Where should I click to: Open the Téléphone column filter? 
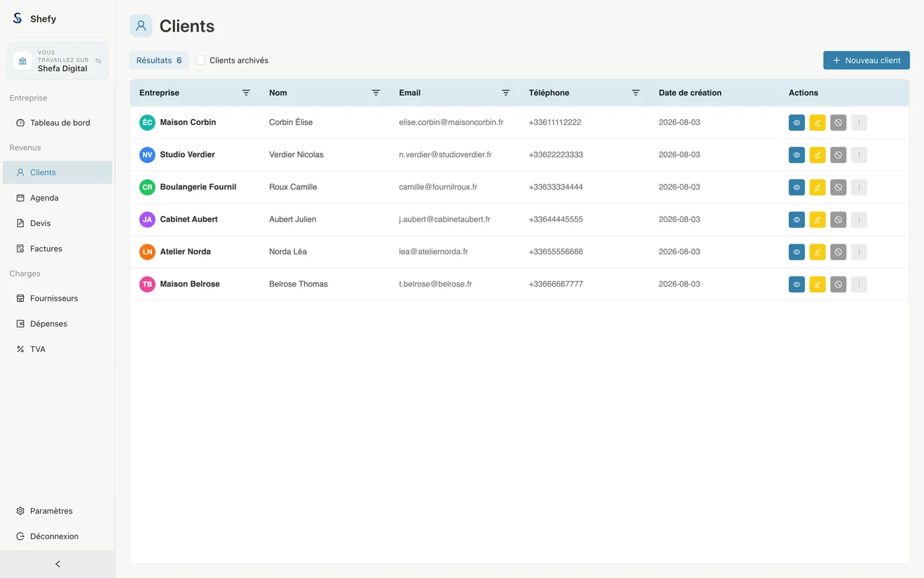click(636, 93)
